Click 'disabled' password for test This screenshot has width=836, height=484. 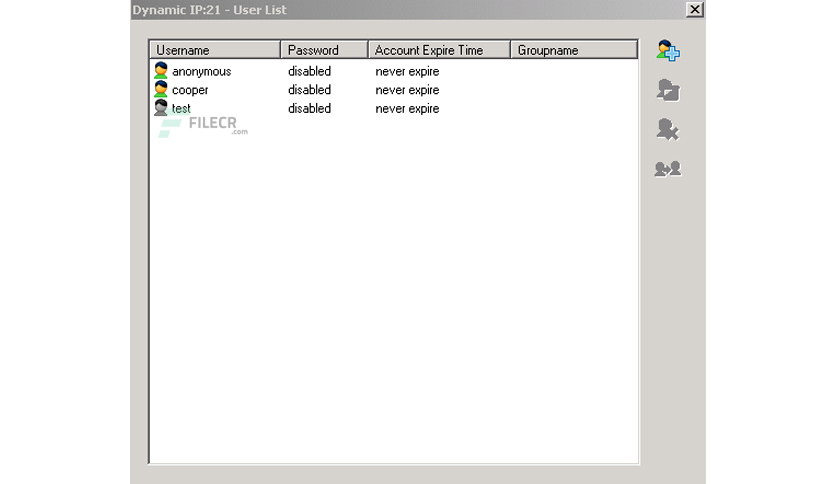tap(309, 108)
